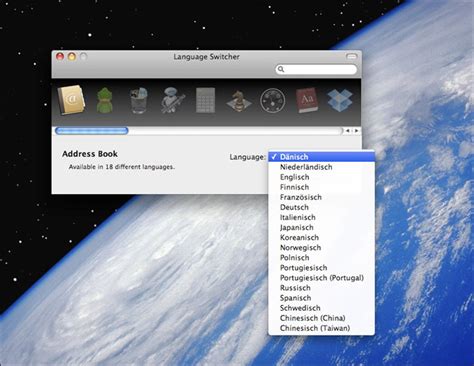This screenshot has height=366, width=474.
Task: Choose Deutsch from the language list
Action: click(x=321, y=207)
